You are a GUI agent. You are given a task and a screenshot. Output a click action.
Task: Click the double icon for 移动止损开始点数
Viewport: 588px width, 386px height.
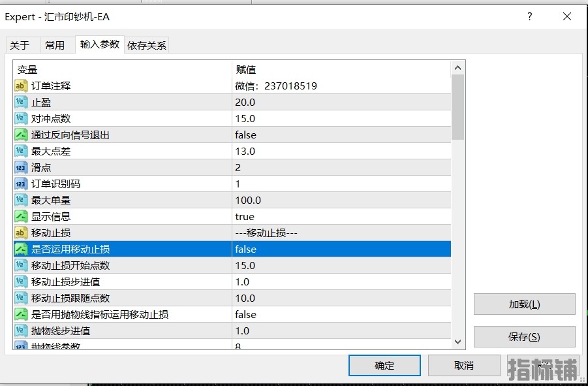tap(21, 265)
